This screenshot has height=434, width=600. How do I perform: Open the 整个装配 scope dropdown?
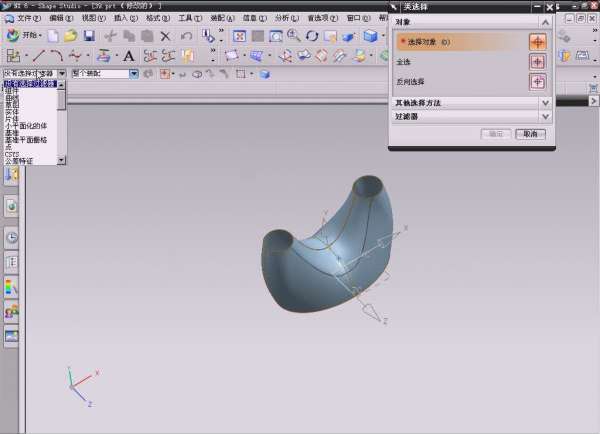135,74
